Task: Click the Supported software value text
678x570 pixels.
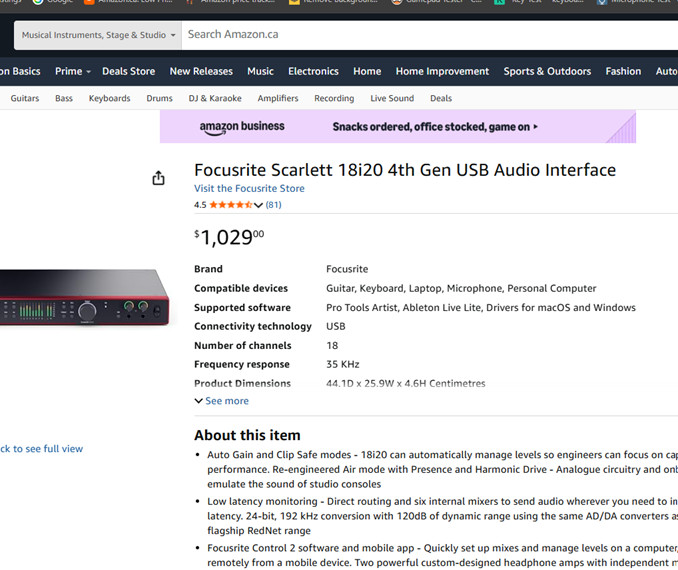Action: coord(481,307)
